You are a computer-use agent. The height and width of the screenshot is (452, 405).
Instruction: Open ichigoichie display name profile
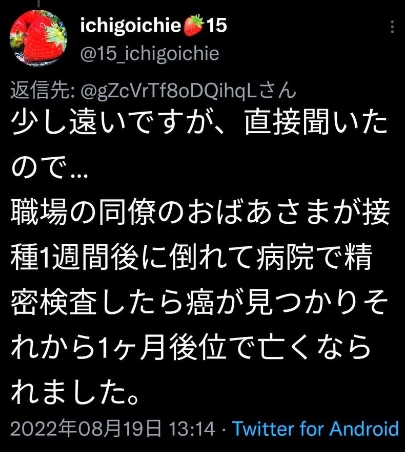click(131, 26)
